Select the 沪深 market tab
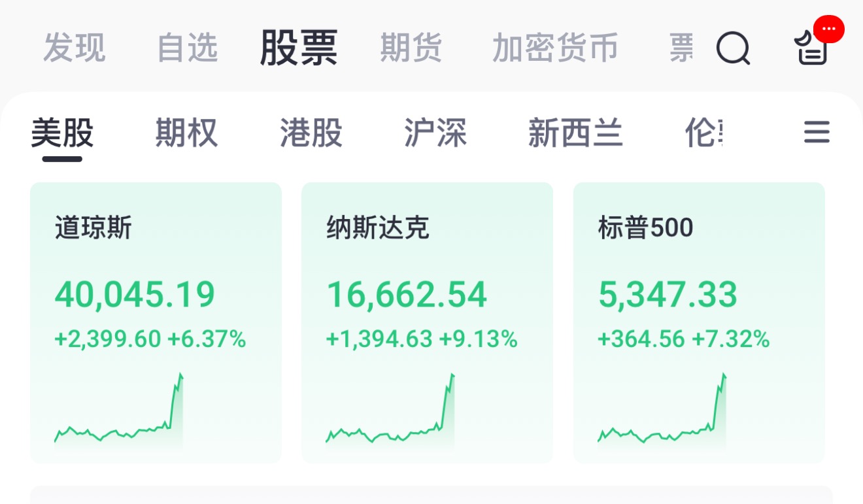The image size is (863, 504). coord(435,133)
